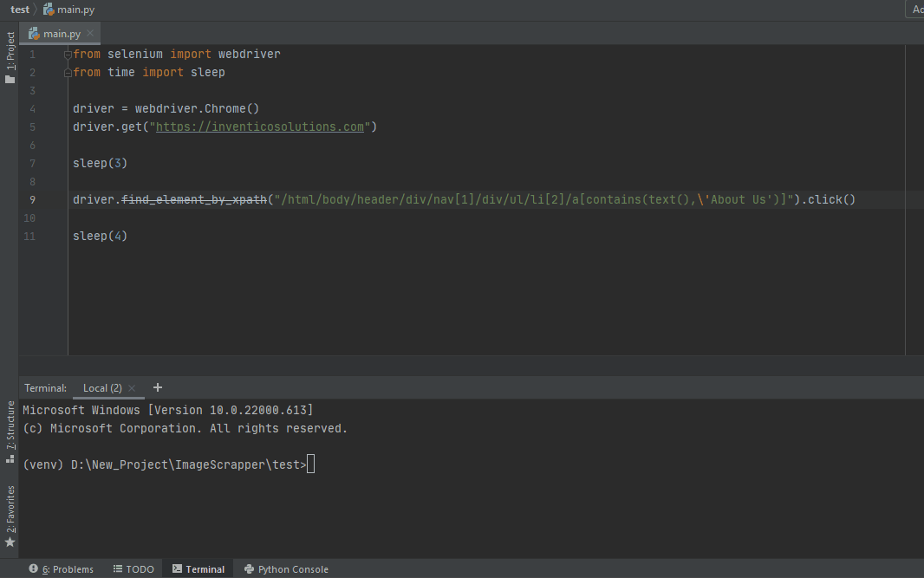Image resolution: width=924 pixels, height=578 pixels.
Task: Click line number 9 in the gutter
Action: point(32,199)
